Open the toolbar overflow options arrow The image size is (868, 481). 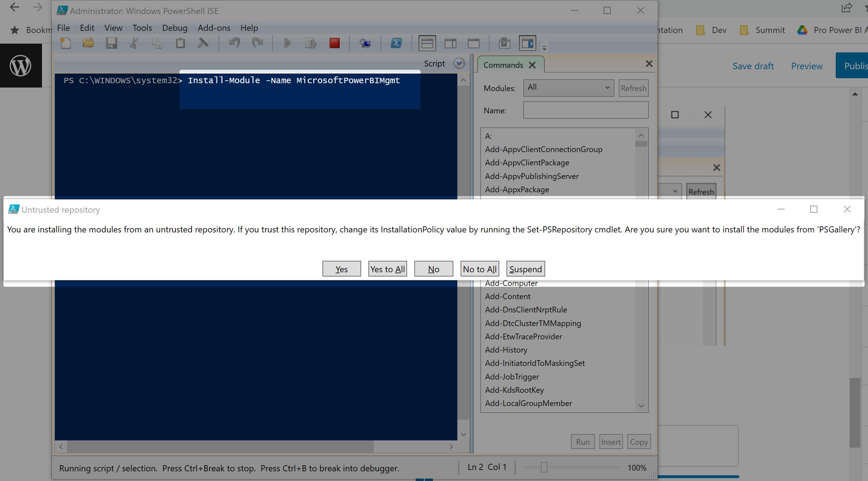coord(544,48)
